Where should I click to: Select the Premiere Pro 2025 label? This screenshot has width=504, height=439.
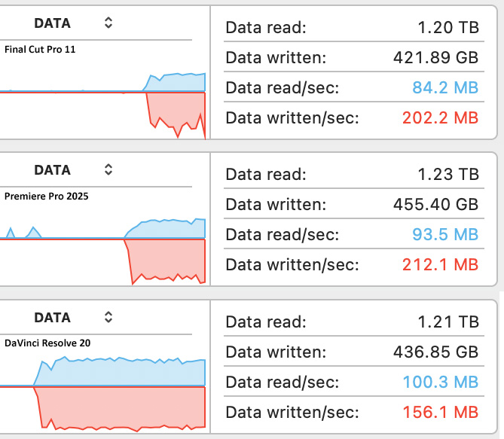pos(47,197)
